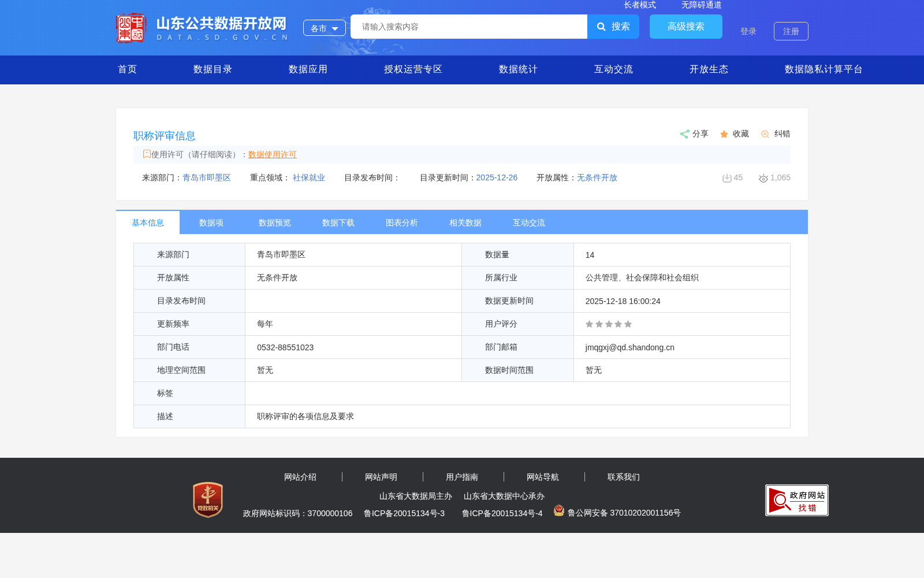
Task: Click 鲁ICP备20015134号-3 link
Action: click(x=404, y=513)
